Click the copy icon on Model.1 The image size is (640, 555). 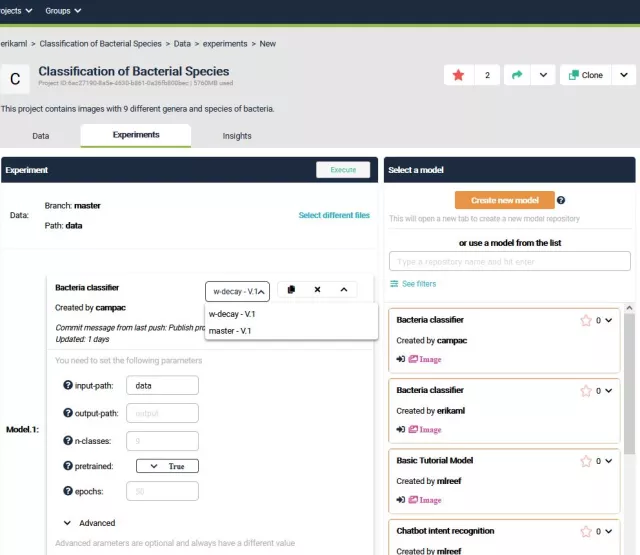(291, 290)
